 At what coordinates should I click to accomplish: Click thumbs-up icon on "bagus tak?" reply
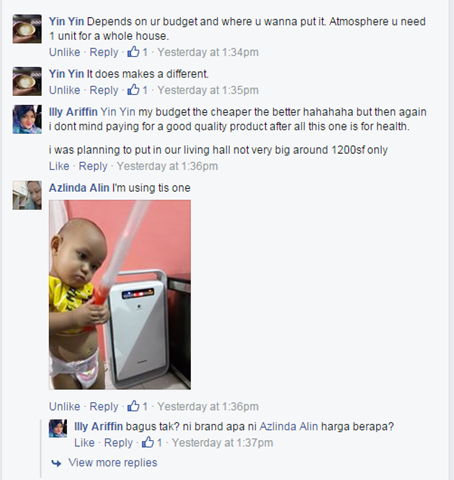pos(148,442)
